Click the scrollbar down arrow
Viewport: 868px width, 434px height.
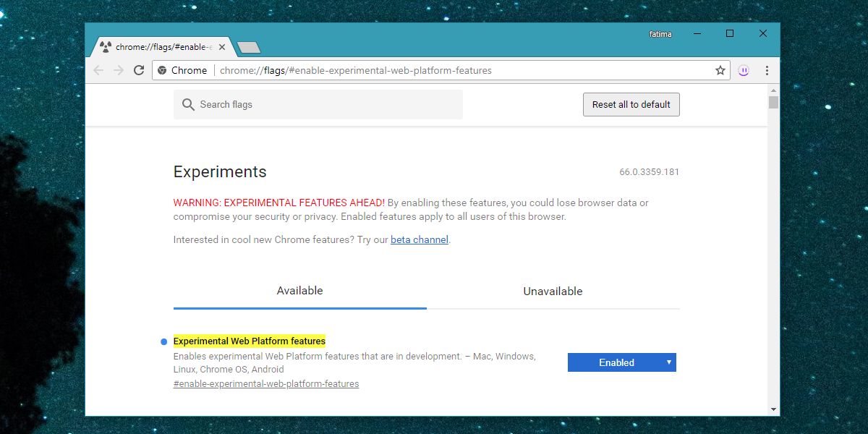(773, 409)
